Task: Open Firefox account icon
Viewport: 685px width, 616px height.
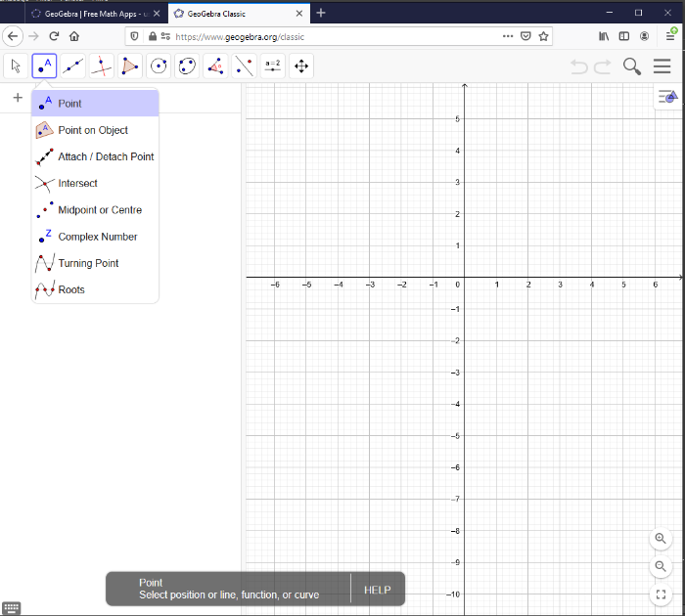Action: 644,36
